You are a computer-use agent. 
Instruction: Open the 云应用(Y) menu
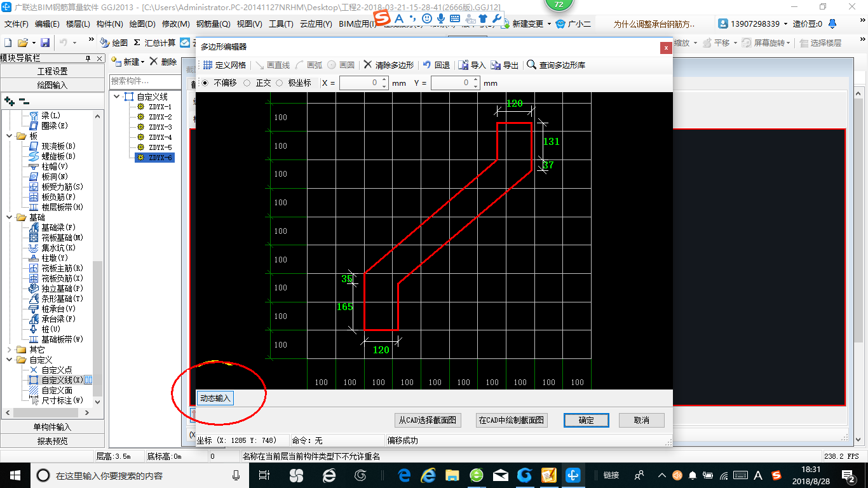click(x=316, y=24)
